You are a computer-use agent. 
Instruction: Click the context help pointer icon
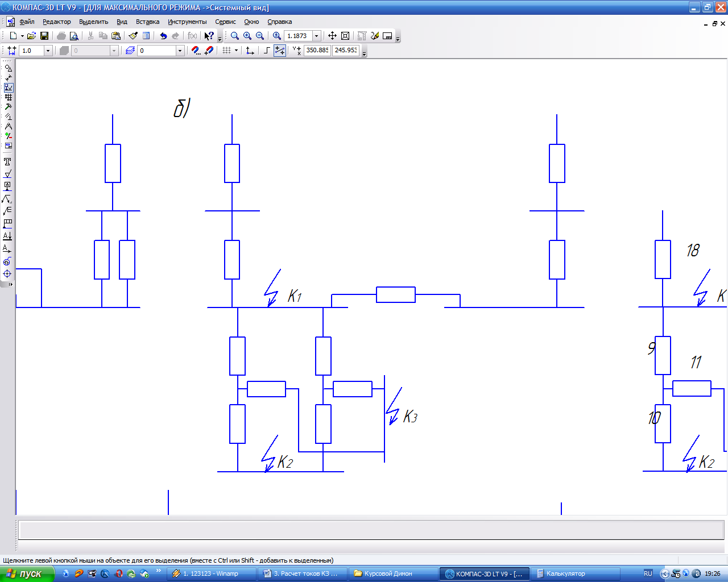pyautogui.click(x=209, y=36)
